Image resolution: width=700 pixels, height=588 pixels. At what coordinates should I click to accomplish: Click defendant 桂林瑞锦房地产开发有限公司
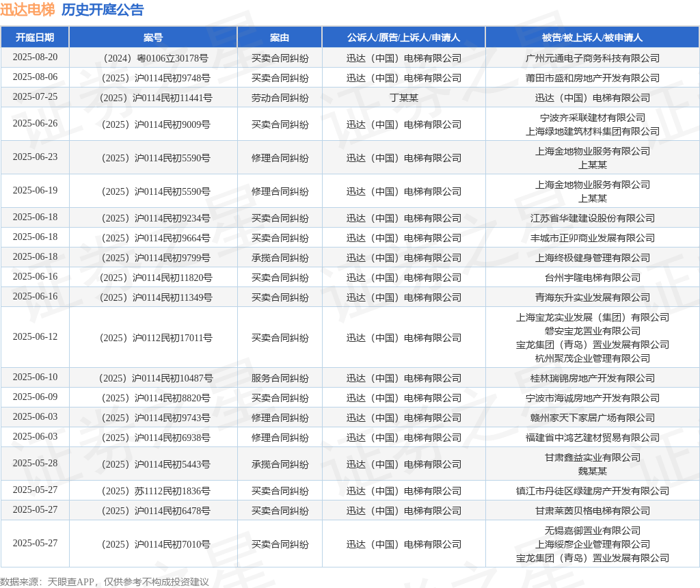click(593, 378)
